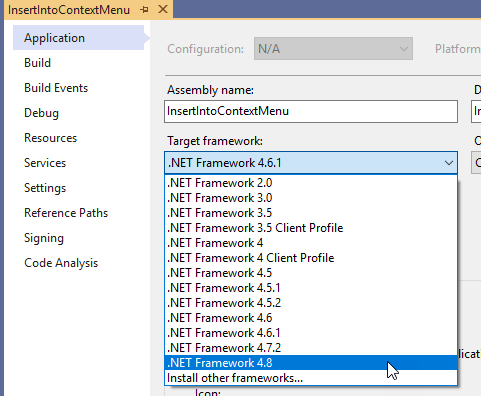The height and width of the screenshot is (396, 481).
Task: Show the Settings page
Action: (45, 188)
